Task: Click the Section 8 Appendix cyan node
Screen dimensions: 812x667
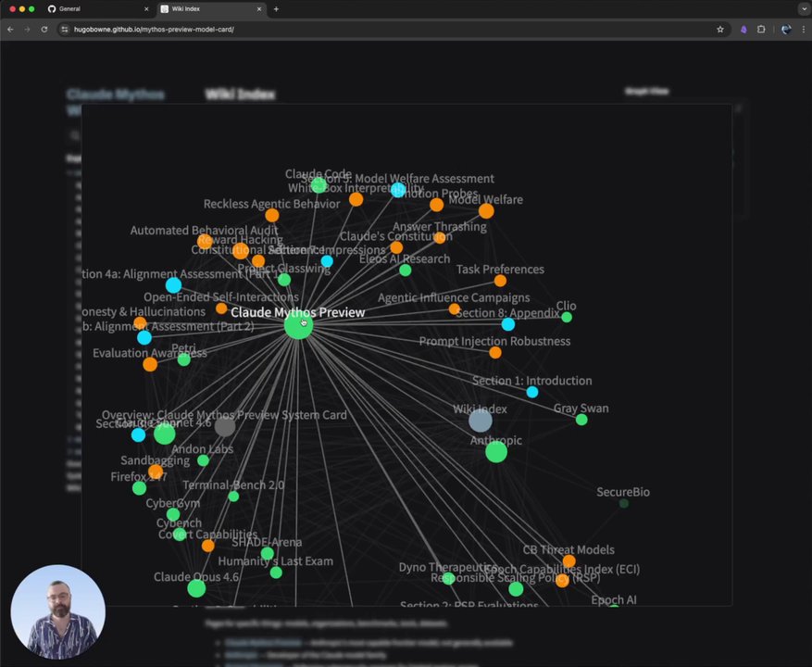Action: click(508, 324)
